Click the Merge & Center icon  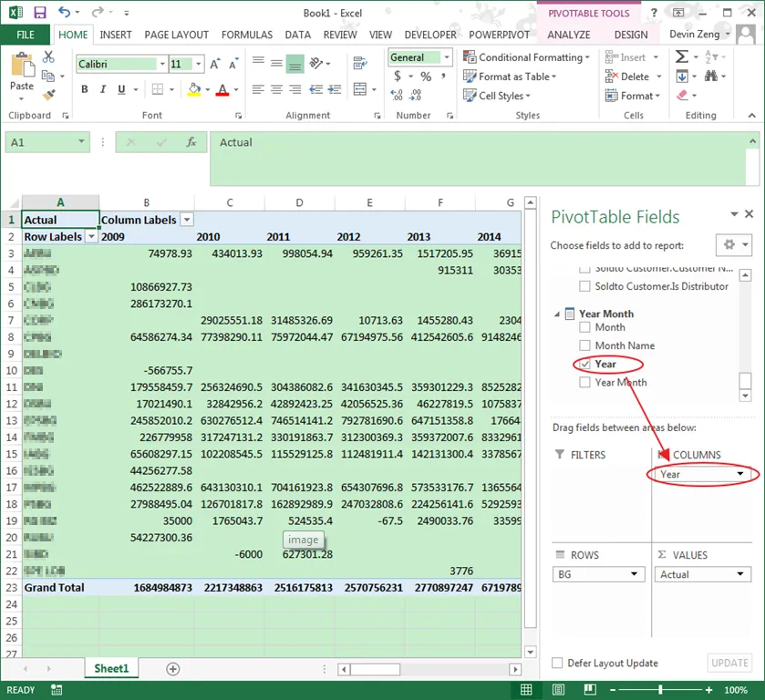[360, 89]
